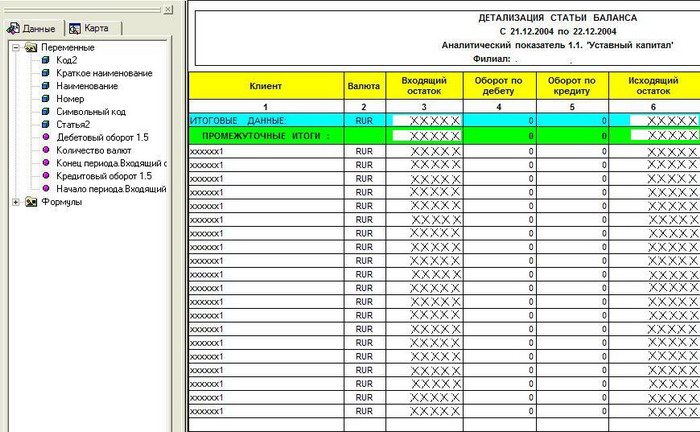Screen dimensions: 700x432
Task: Click column number 1 under Клиент
Action: (266, 107)
